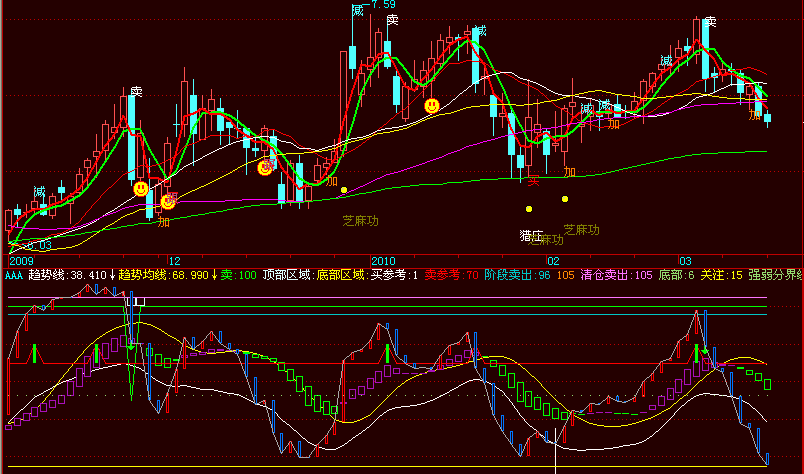Click the smiley marker below the first 卖 label
Screen dimensions: 804x474
coord(141,189)
